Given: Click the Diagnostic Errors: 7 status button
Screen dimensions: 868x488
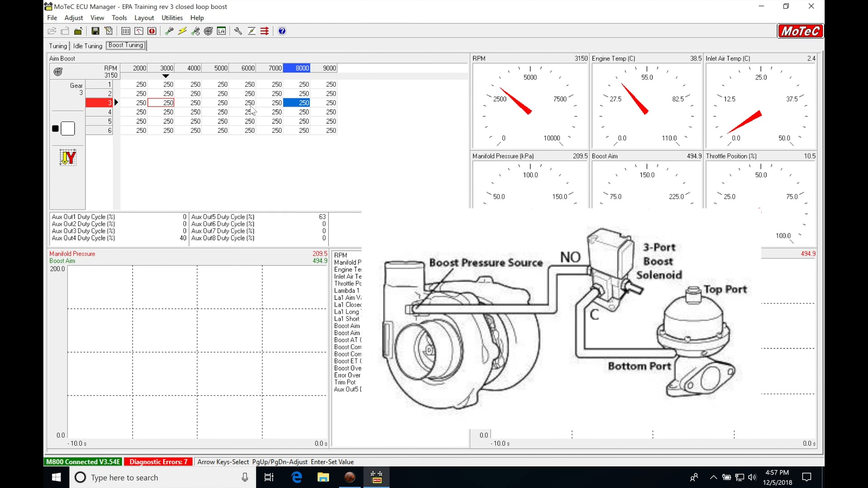Looking at the screenshot, I should point(158,461).
